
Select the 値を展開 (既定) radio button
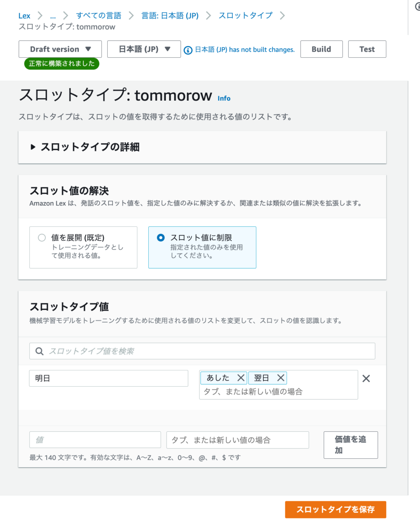click(x=42, y=237)
